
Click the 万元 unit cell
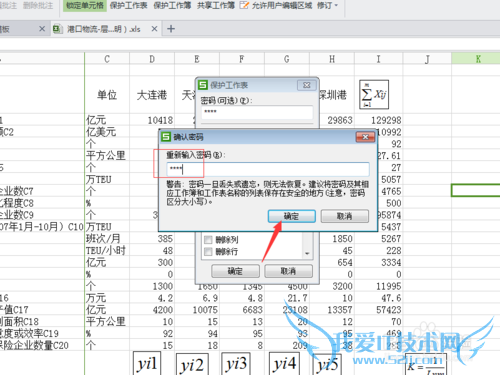click(107, 298)
